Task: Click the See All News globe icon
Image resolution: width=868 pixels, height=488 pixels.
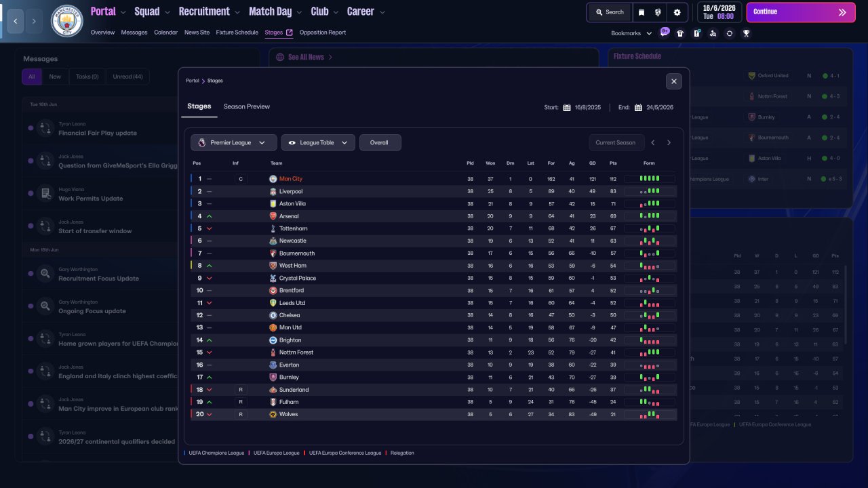Action: 281,58
